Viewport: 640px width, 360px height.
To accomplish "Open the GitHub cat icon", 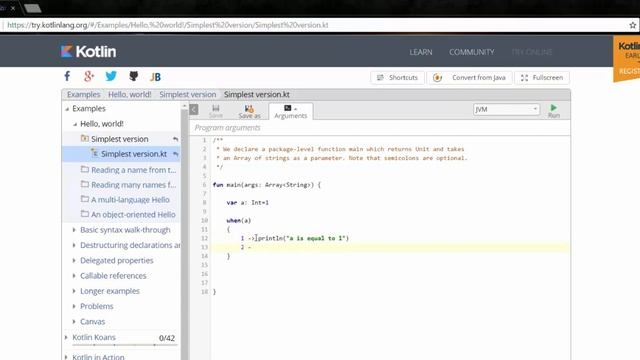I will [x=133, y=76].
